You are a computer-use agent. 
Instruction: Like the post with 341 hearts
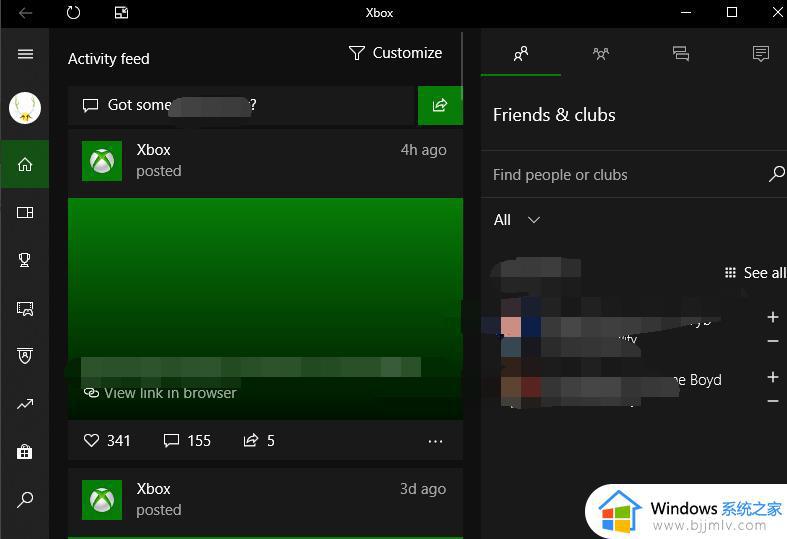(x=107, y=441)
